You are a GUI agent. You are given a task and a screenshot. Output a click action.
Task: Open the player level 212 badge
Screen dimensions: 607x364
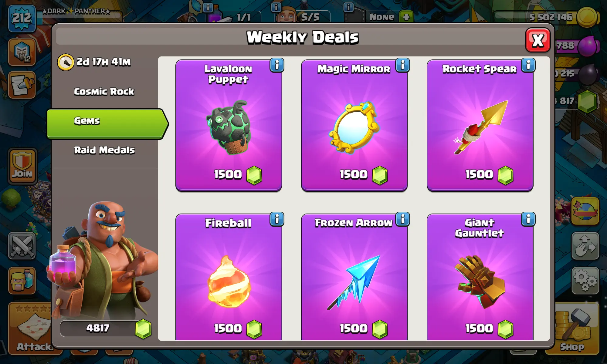pos(22,18)
